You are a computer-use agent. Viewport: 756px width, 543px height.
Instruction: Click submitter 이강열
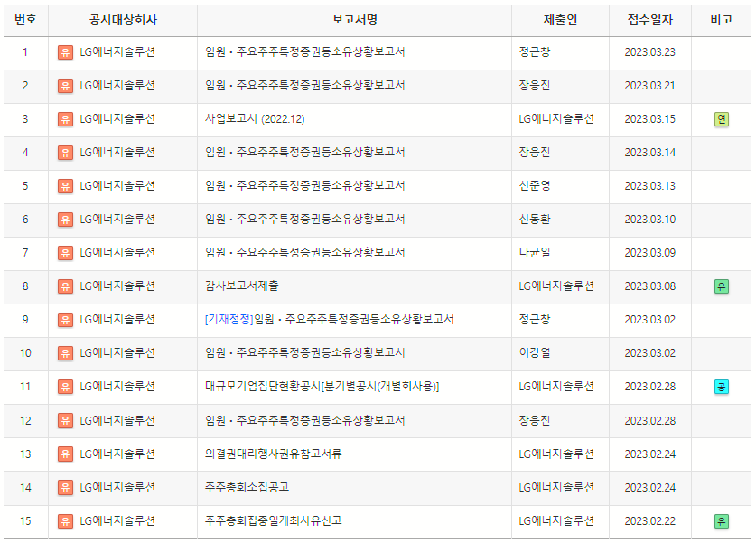tap(534, 353)
